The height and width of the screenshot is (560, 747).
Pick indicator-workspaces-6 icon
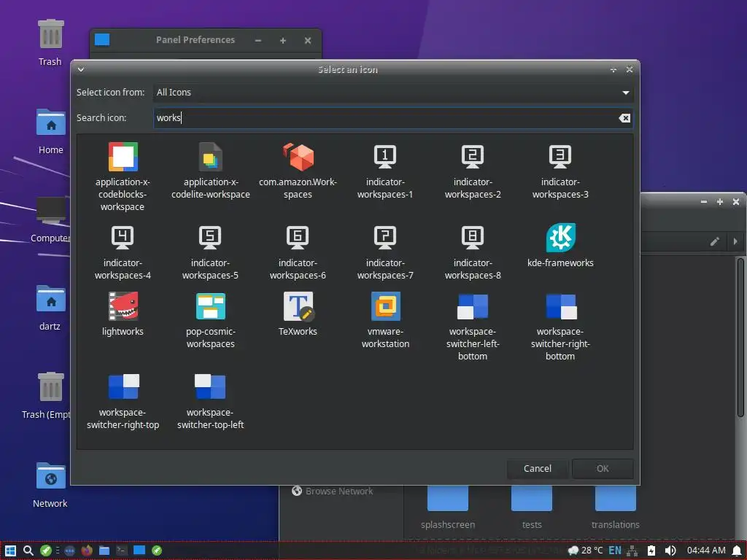pyautogui.click(x=298, y=238)
